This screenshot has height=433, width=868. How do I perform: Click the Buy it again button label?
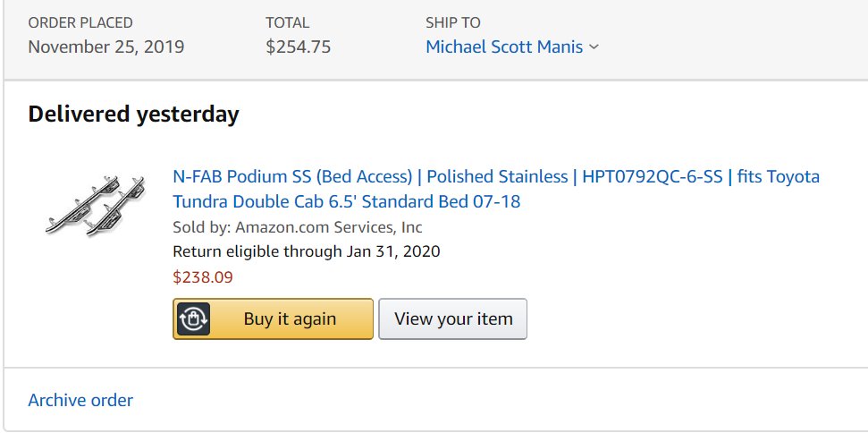pos(290,319)
